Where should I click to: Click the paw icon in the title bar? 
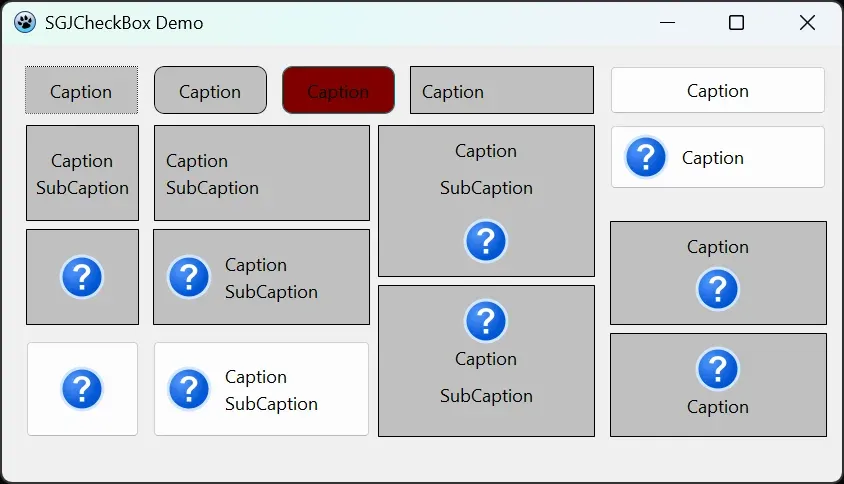[25, 22]
